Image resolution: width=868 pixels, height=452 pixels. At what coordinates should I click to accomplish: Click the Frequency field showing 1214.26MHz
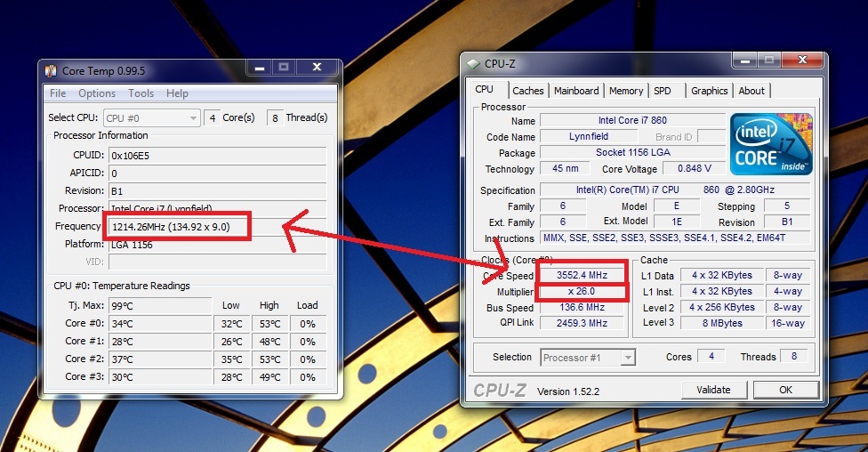click(218, 227)
